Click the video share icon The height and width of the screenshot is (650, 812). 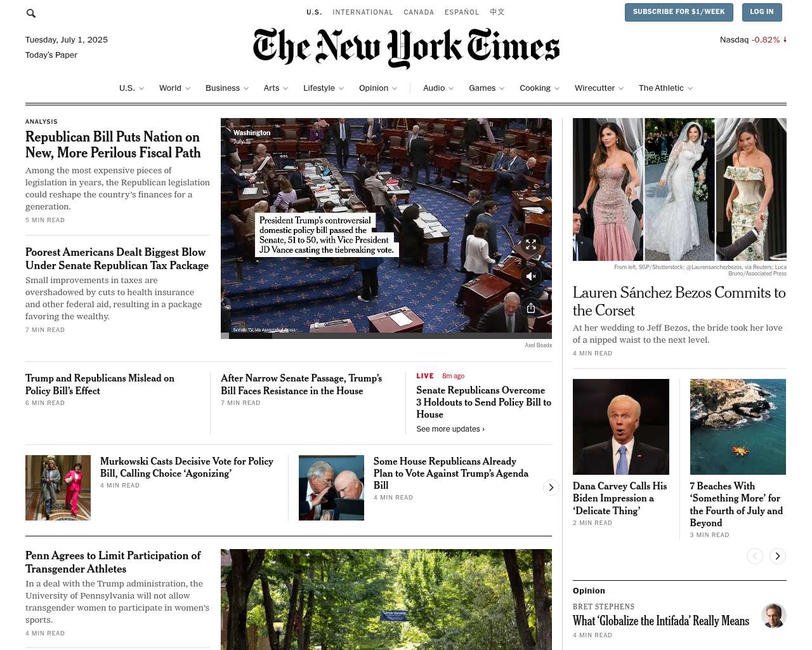pos(531,308)
